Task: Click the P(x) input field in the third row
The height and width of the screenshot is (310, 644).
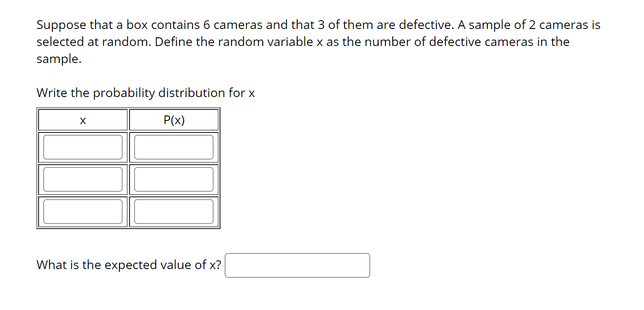Action: tap(174, 211)
